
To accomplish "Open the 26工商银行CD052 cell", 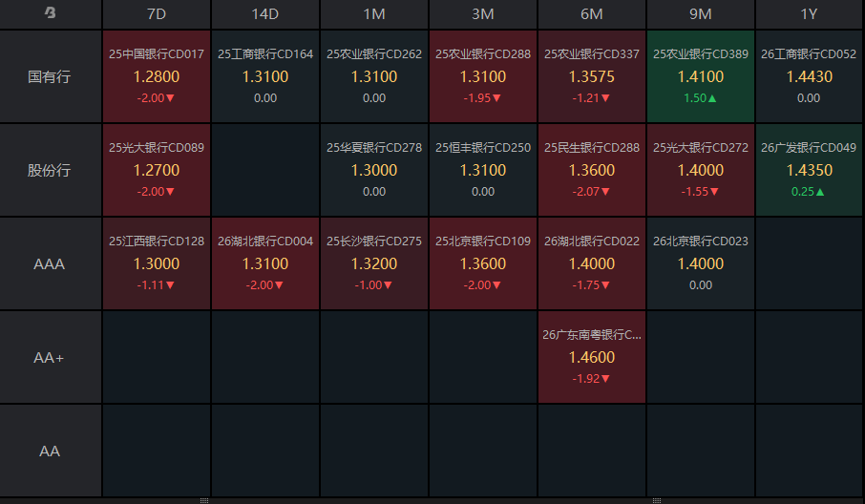I will (x=809, y=76).
